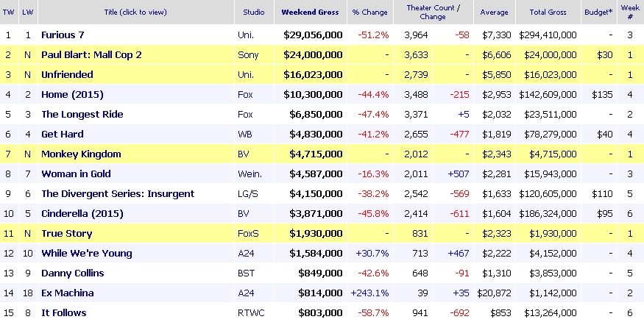644x322 pixels.
Task: Open the FoxS studio link
Action: click(248, 233)
